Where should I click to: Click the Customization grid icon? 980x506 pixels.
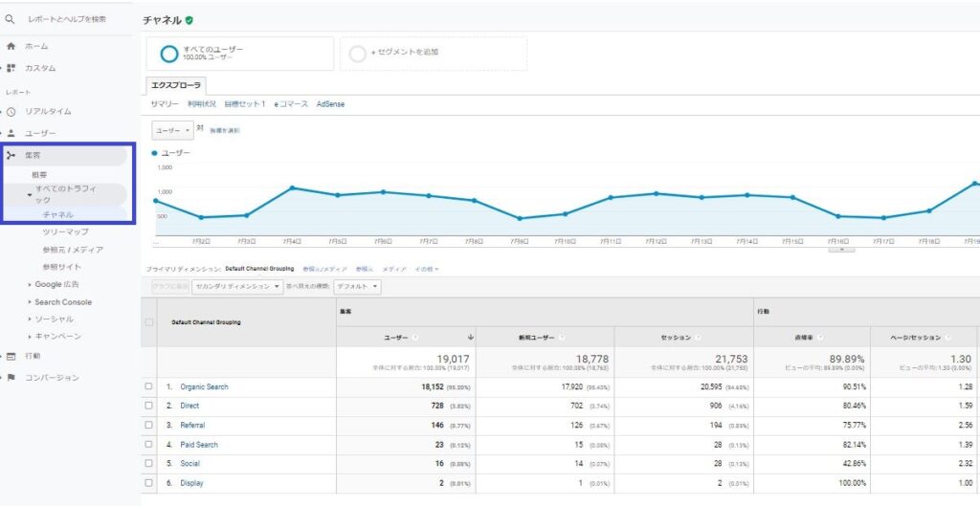[x=11, y=68]
